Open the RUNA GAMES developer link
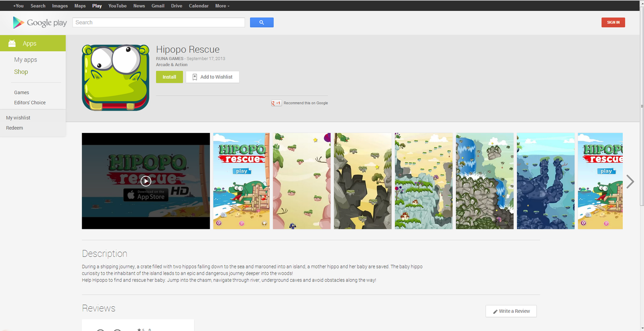Viewport: 644px width, 331px height. pos(170,59)
